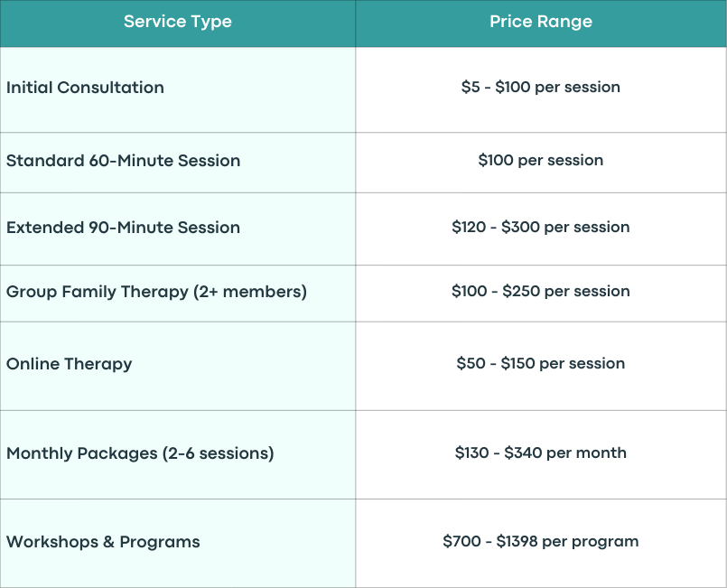Select the $130 - $340 per month cell
Viewport: 727px width, 588px height.
(x=541, y=453)
